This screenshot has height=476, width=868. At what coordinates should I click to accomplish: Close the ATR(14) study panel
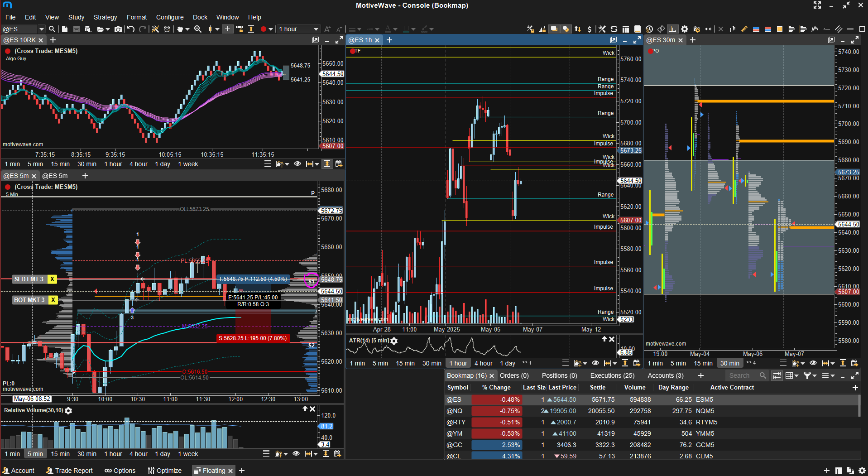[612, 339]
